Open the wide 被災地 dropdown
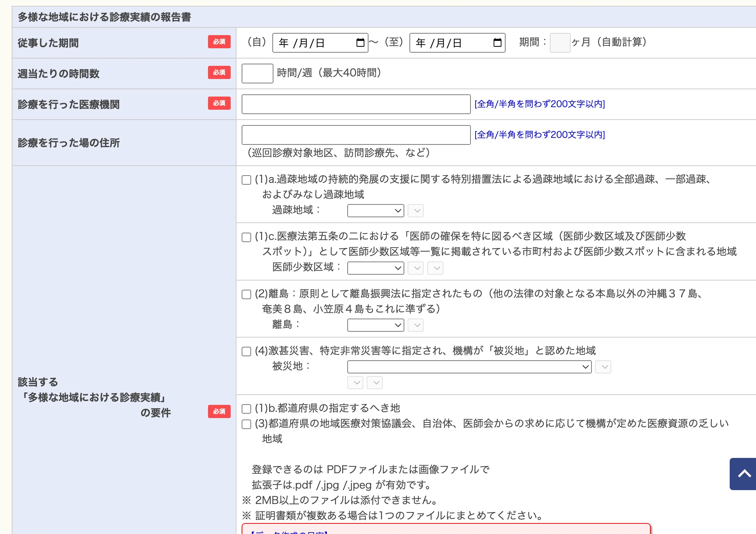756x534 pixels. click(x=469, y=367)
